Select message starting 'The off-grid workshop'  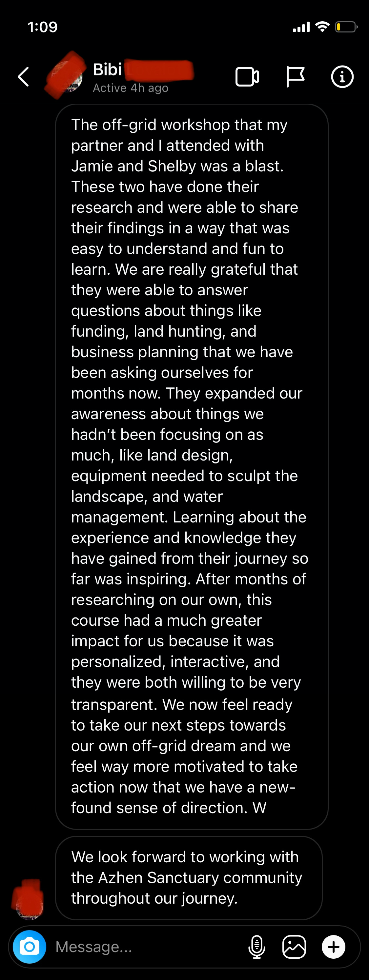(x=192, y=466)
